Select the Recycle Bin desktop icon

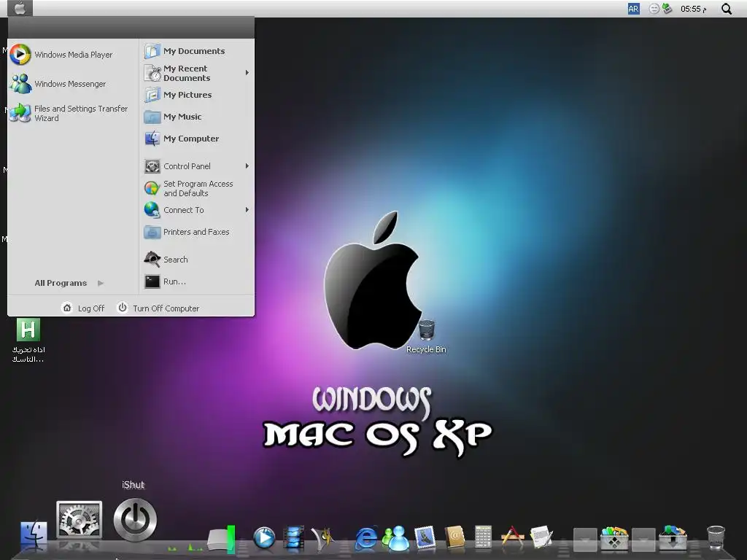426,337
